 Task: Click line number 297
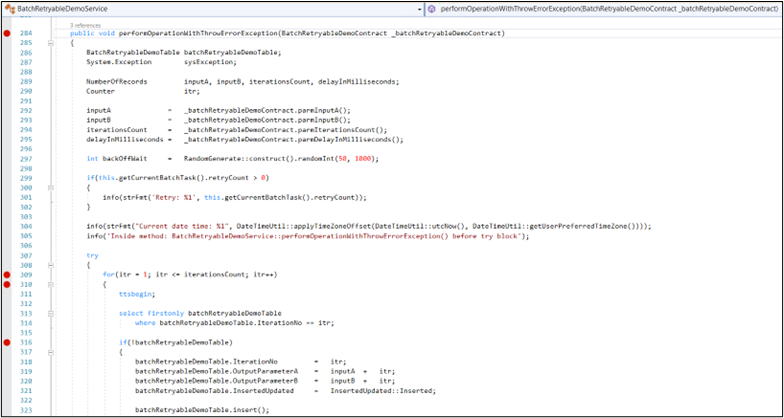click(x=26, y=159)
